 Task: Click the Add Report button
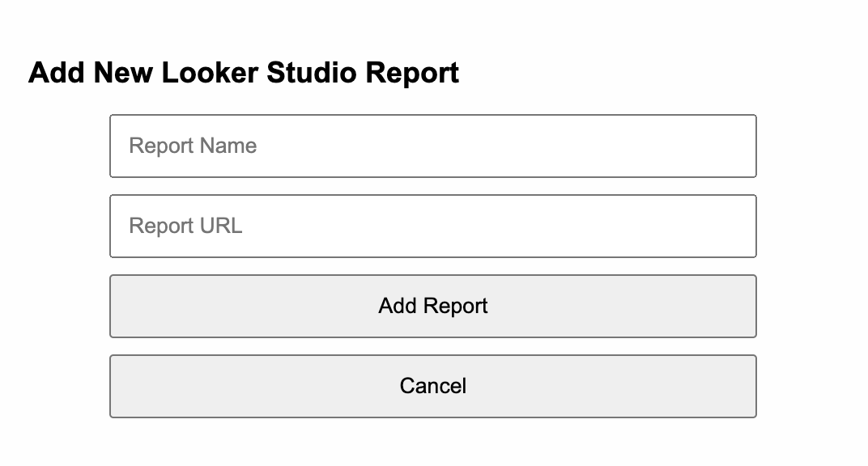coord(433,307)
